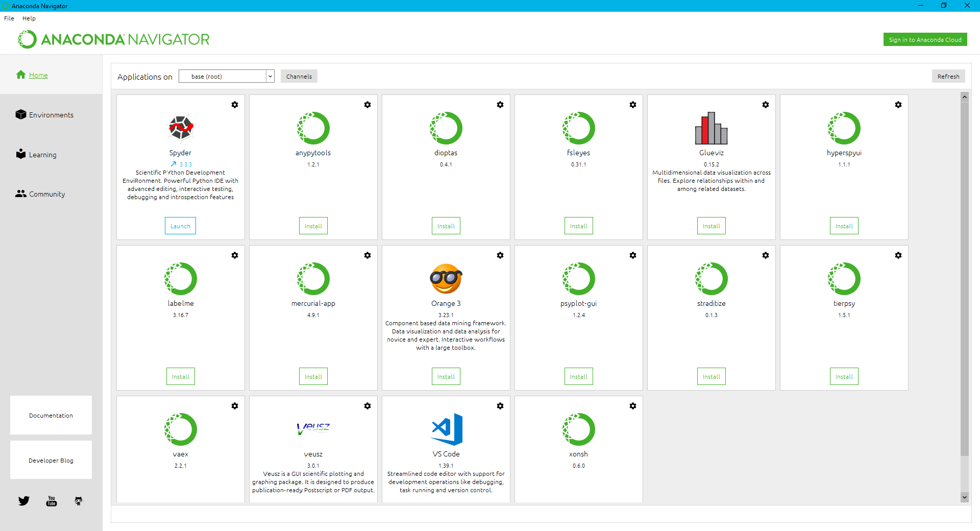Open the gear options for psyplot-gui
980x531 pixels.
pos(633,255)
